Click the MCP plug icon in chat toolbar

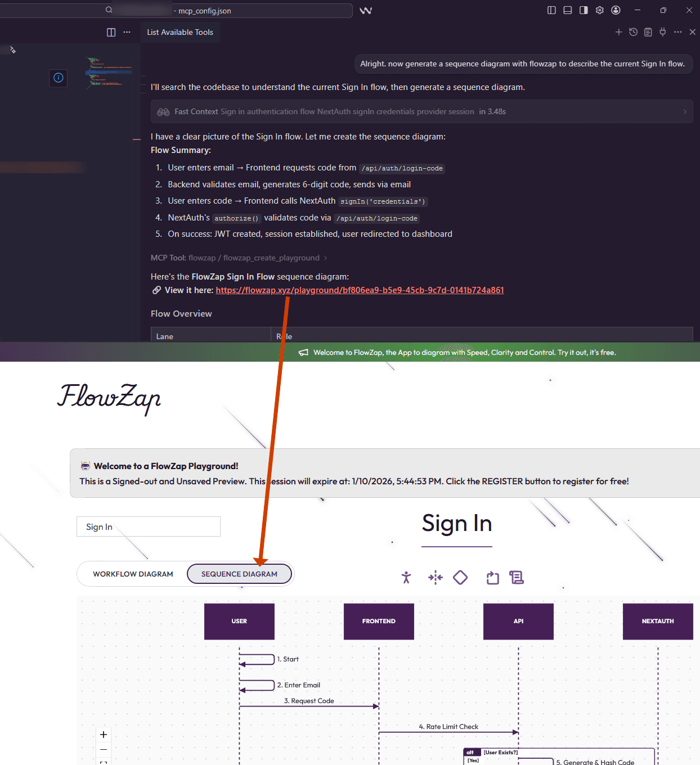[663, 32]
